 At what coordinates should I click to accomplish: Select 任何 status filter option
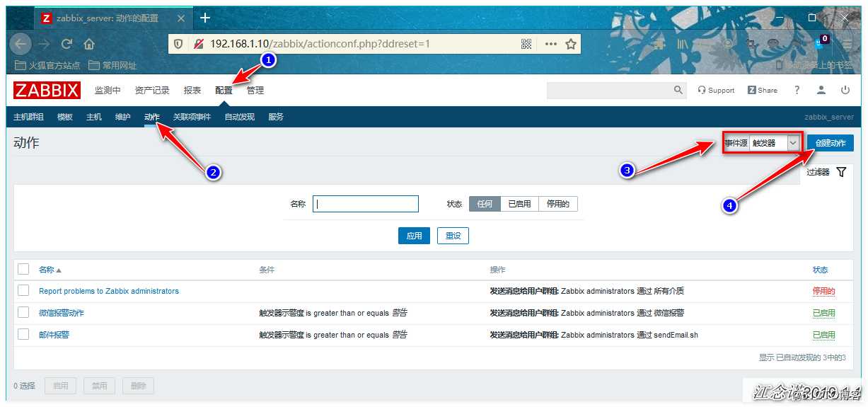pyautogui.click(x=485, y=204)
